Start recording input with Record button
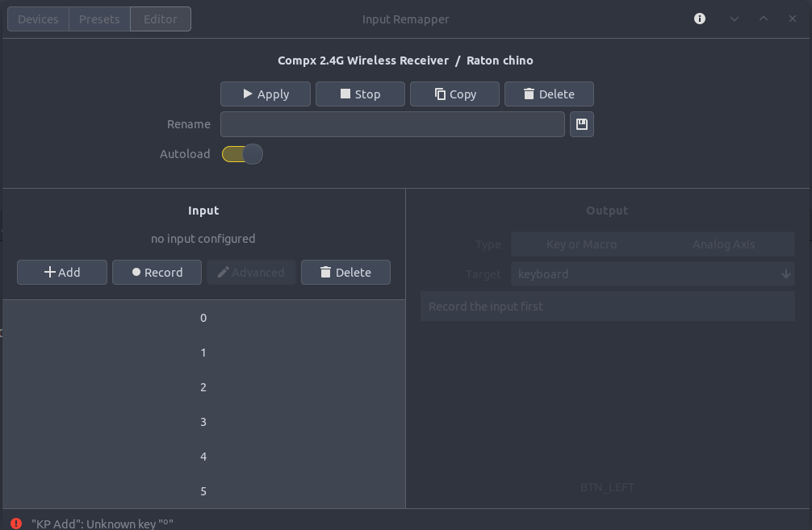This screenshot has width=812, height=530. pyautogui.click(x=157, y=273)
